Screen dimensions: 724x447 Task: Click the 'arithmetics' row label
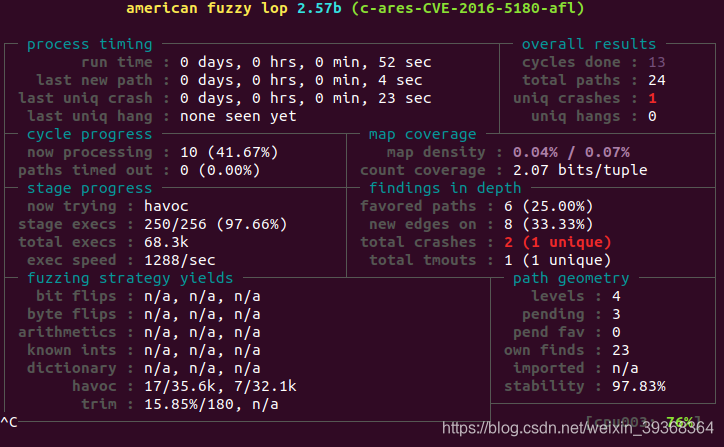[x=67, y=332]
